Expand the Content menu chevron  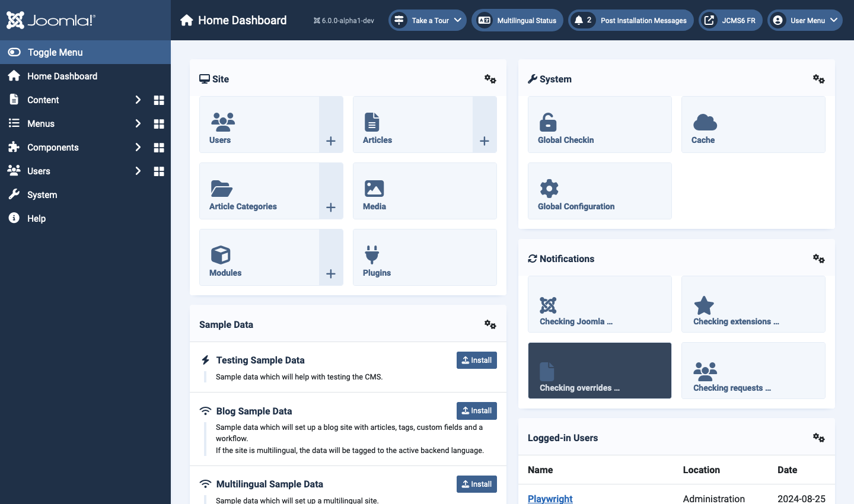[x=138, y=100]
